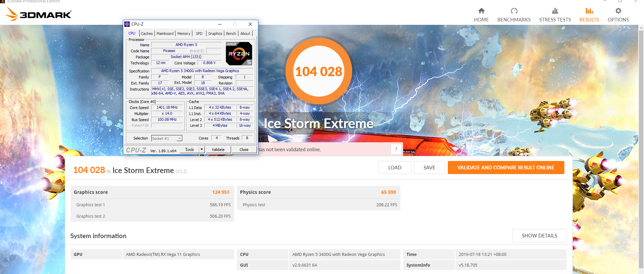Click the Multiplier field x 14.0
Viewport: 644px width, 274px height.
tap(167, 114)
